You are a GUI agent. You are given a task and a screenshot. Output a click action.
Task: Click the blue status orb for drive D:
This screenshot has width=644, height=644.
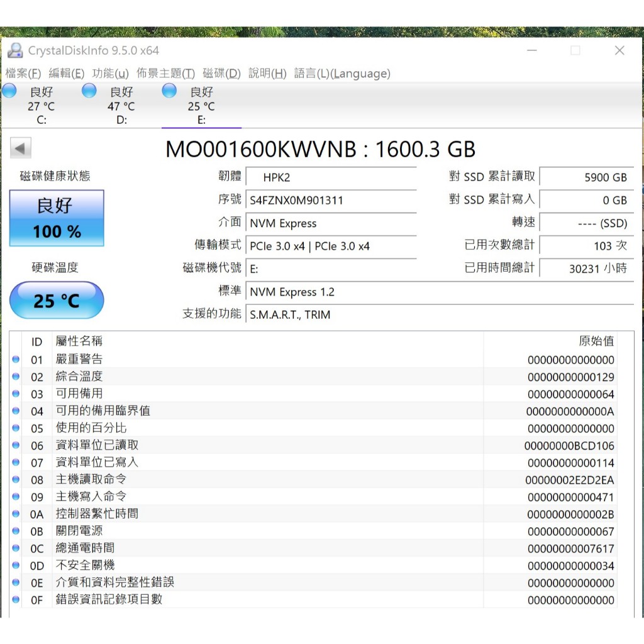coord(89,91)
